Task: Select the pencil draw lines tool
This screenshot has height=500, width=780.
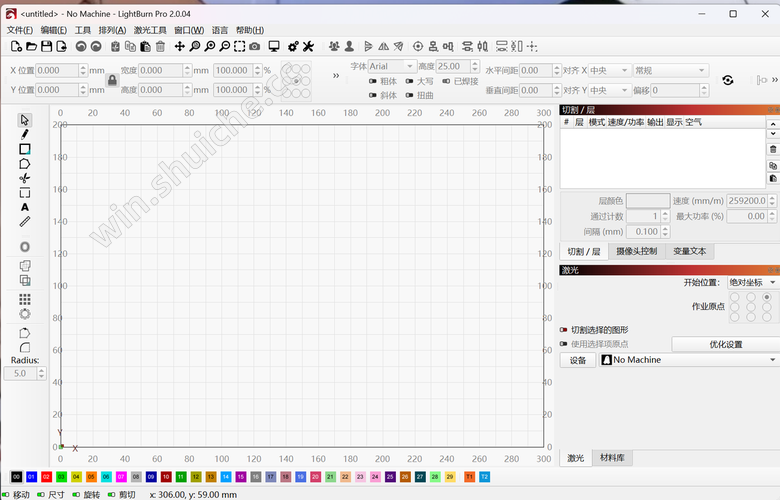Action: (x=25, y=134)
